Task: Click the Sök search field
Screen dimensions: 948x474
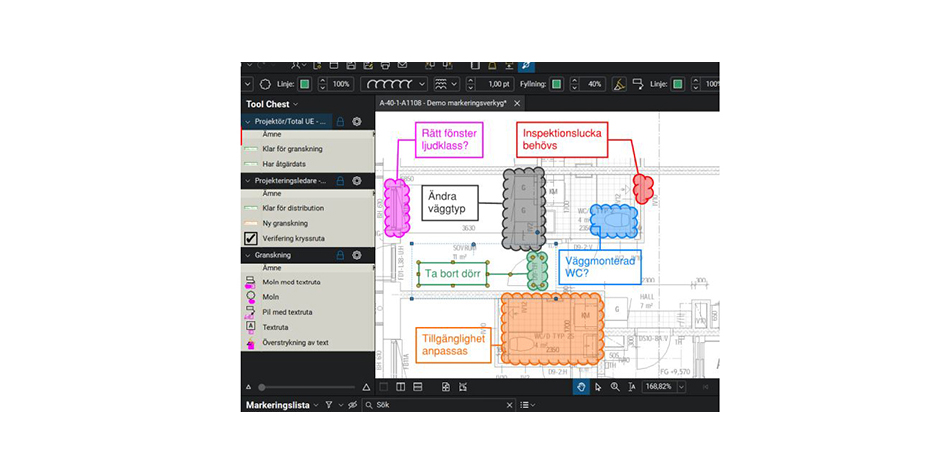Action: click(440, 405)
